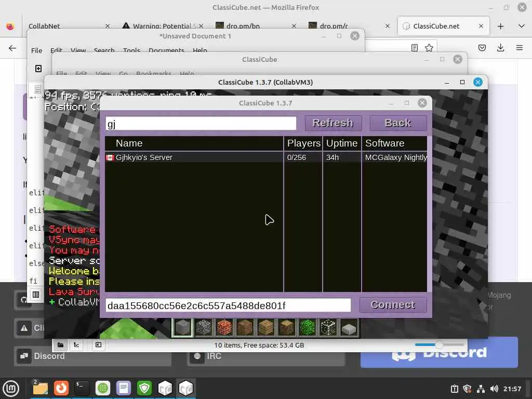532x399 pixels.
Task: Click the Refresh button in server list
Action: point(333,123)
